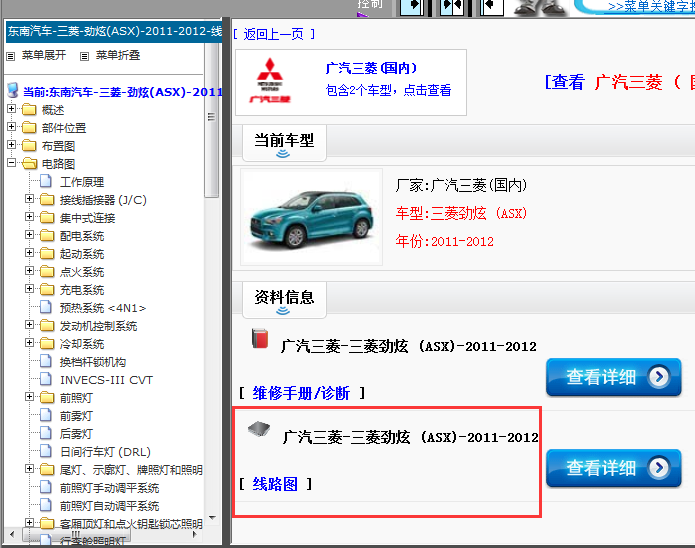Screen dimensions: 695x548
Task: Open the menu keyword search link
Action: pyautogui.click(x=651, y=7)
